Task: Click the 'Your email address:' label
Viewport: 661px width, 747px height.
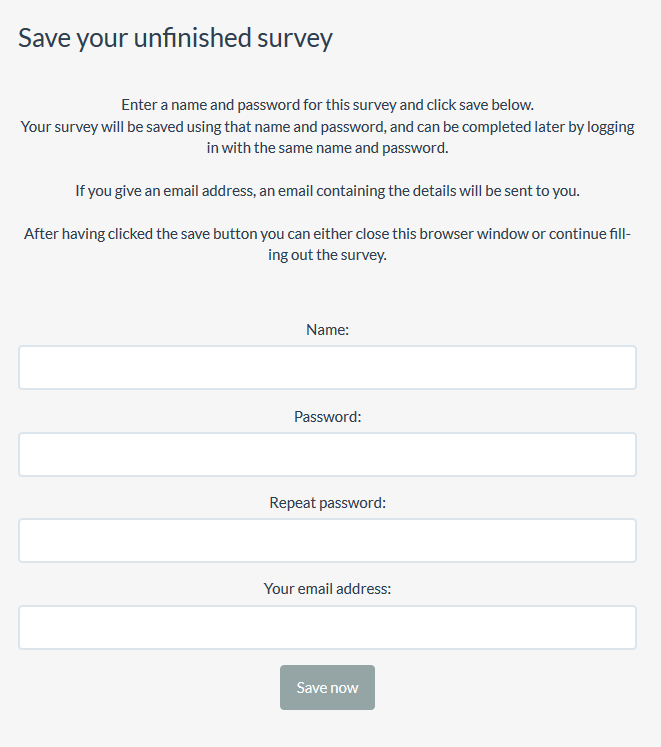Action: 327,589
